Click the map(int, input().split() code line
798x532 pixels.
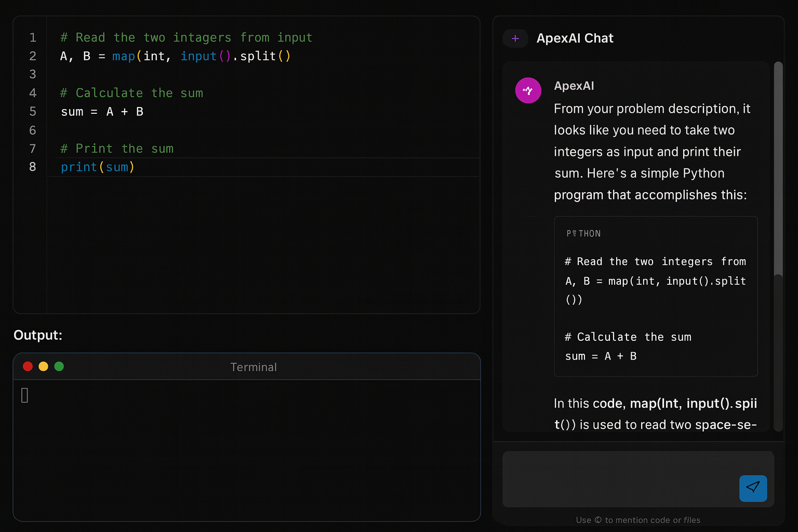175,56
